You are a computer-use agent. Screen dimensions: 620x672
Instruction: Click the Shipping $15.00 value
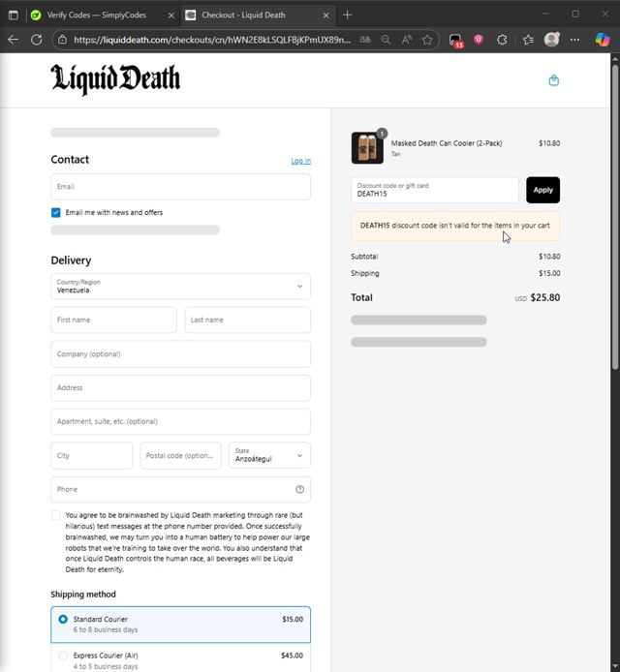(x=549, y=273)
